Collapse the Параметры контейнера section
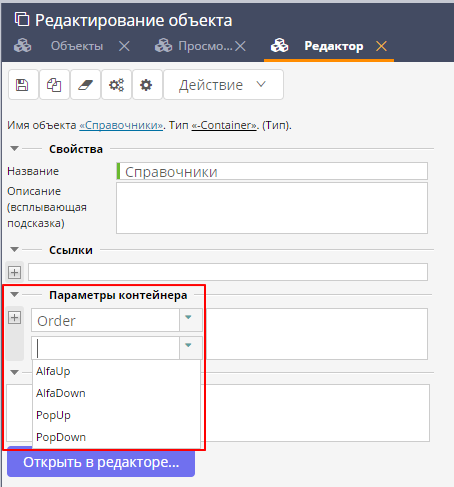 (14, 294)
